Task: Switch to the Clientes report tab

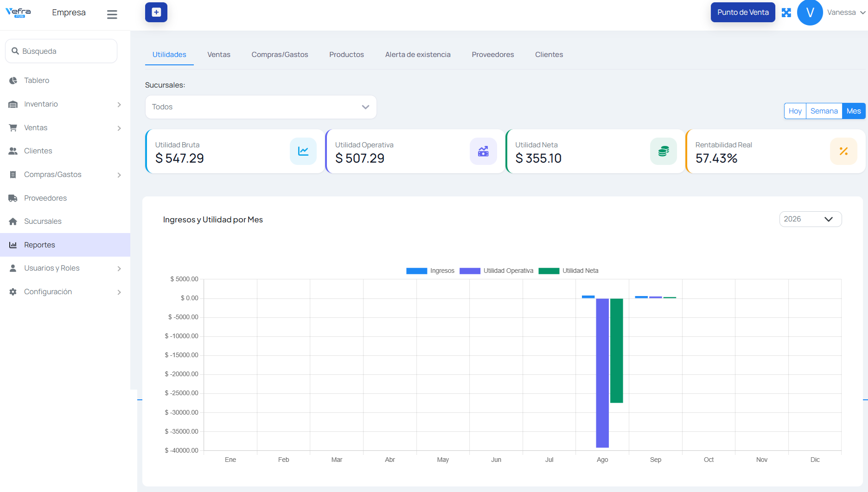Action: tap(549, 55)
